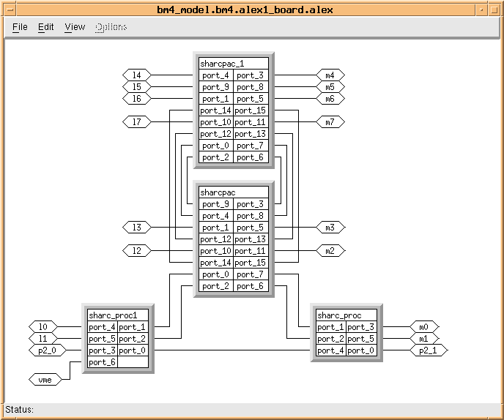Select the p2_0 connector
This screenshot has width=504, height=420.
pos(45,350)
